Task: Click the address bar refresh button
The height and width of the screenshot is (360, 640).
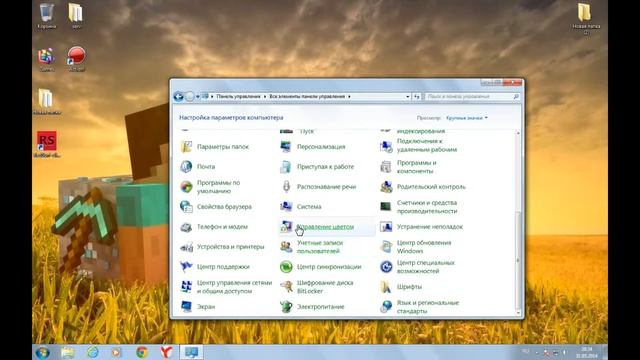Action: [416, 97]
